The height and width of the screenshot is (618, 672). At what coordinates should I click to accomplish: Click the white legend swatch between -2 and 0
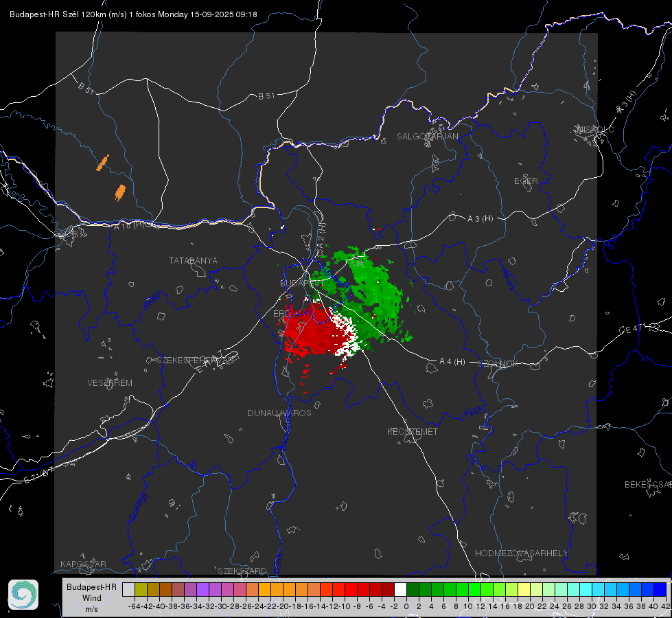tap(400, 589)
